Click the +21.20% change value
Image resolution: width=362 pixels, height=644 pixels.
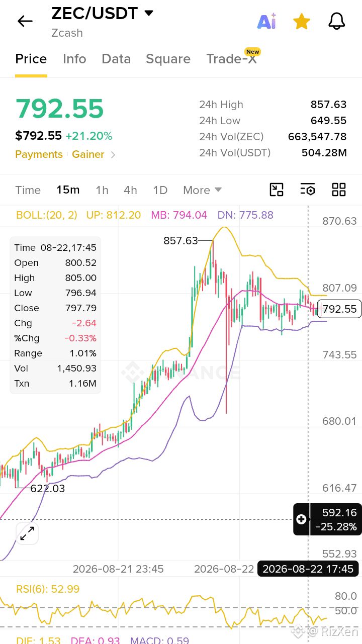(x=89, y=136)
